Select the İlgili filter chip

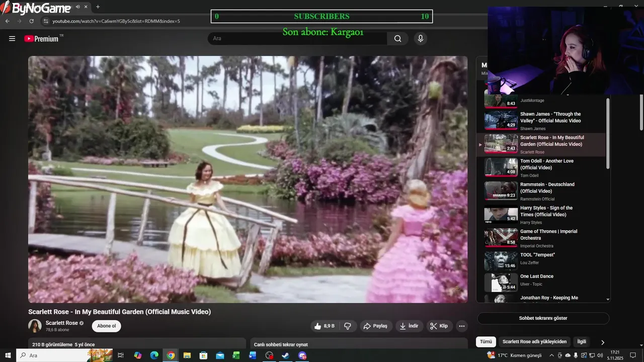click(582, 341)
